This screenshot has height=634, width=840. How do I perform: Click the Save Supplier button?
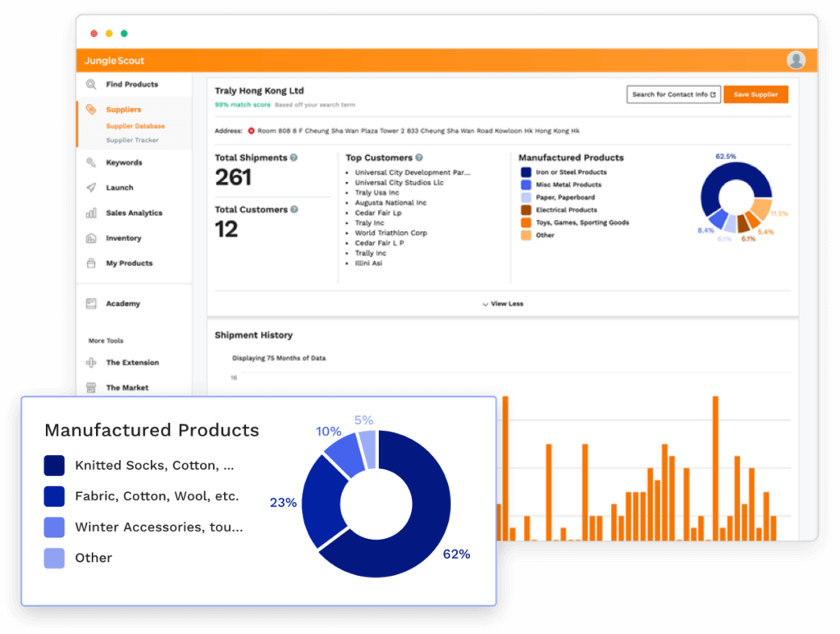pyautogui.click(x=756, y=94)
